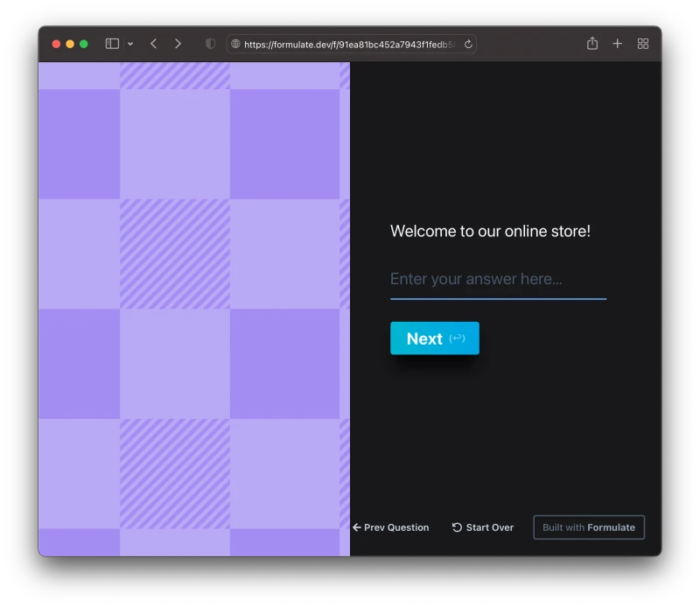The image size is (700, 607).
Task: Reload the current page
Action: (x=468, y=44)
